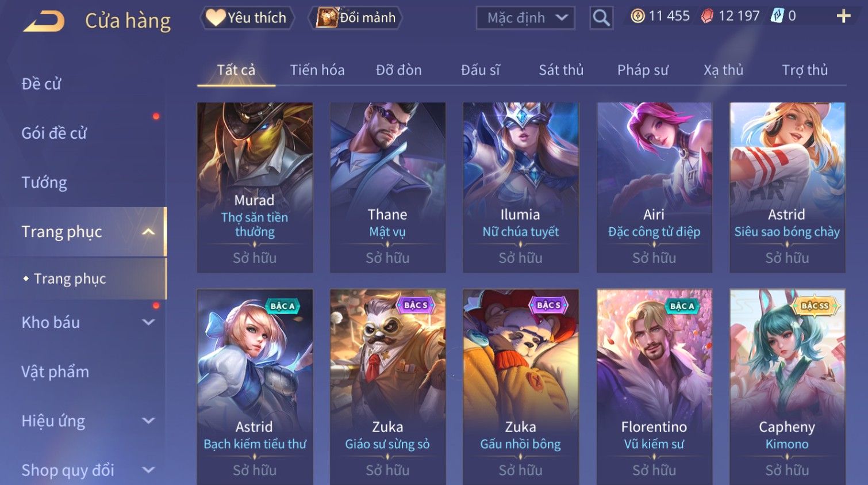The image size is (868, 485).
Task: Open the Mặc định sort dropdown
Action: tap(525, 18)
